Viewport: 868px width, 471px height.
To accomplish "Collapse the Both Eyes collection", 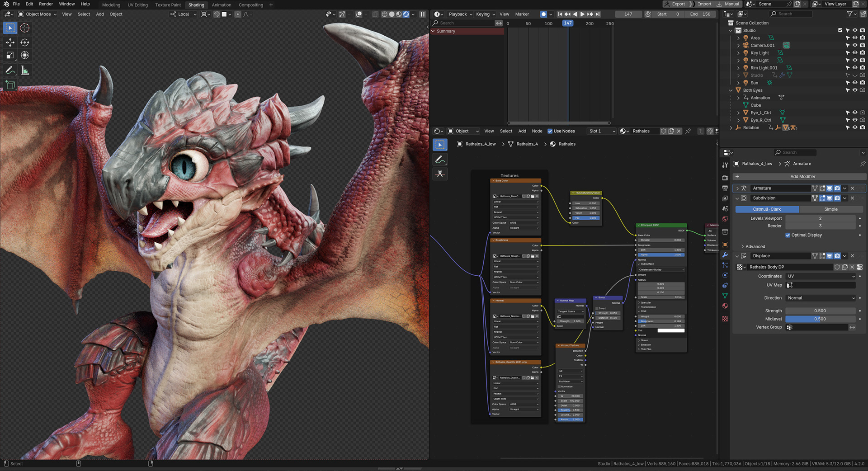I will tap(731, 90).
